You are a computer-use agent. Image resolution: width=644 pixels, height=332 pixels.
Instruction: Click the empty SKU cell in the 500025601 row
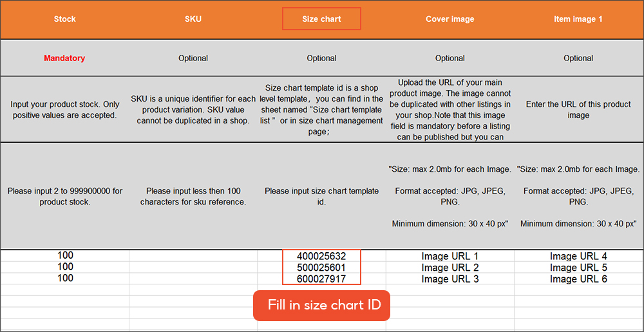(x=193, y=268)
